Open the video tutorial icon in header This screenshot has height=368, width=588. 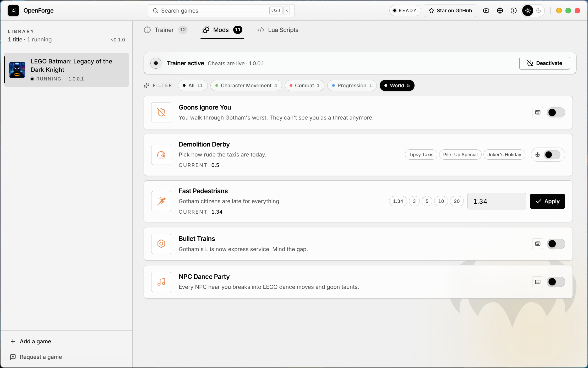[486, 10]
